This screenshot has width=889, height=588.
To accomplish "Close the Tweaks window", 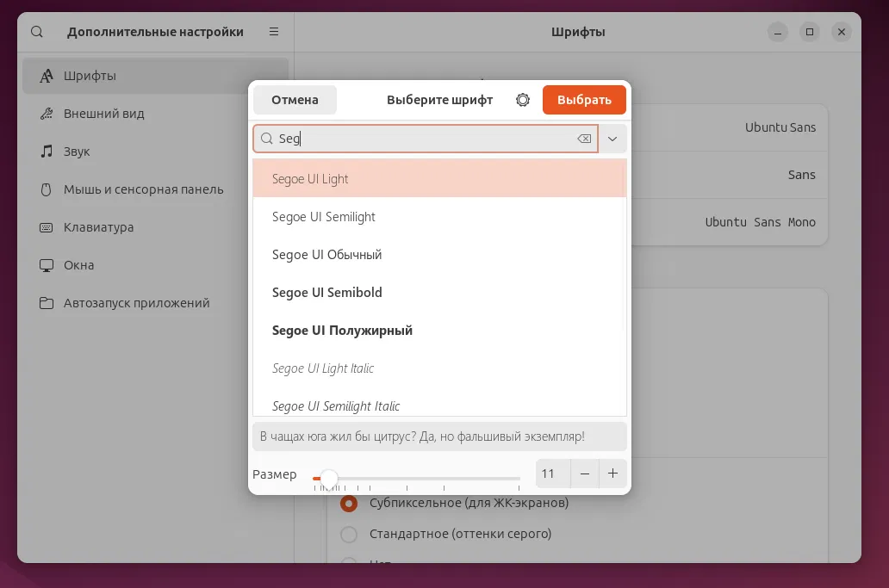I will (842, 33).
